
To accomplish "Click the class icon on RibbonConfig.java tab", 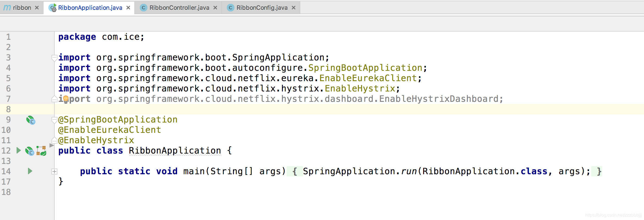I will coord(230,8).
